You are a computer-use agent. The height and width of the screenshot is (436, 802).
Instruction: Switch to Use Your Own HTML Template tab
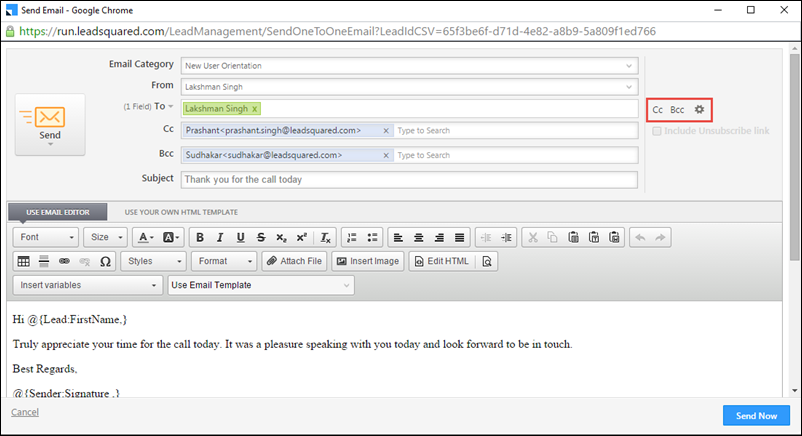(181, 212)
